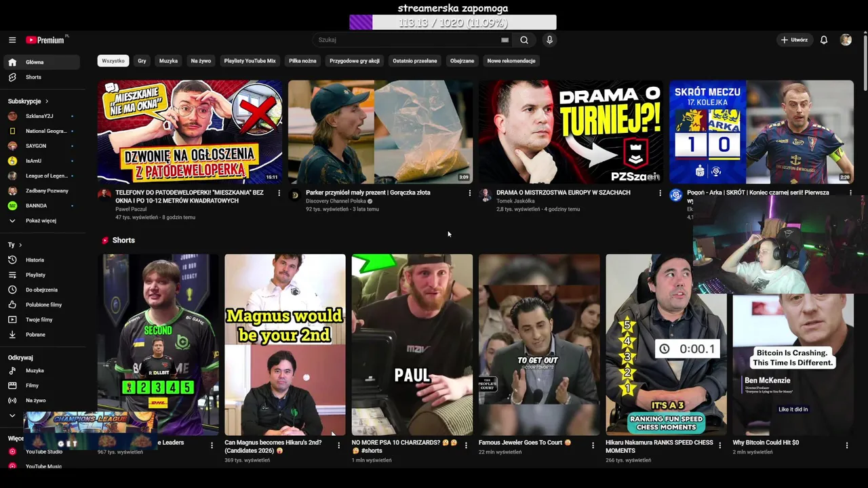868x488 pixels.
Task: Open Historia in sidebar
Action: coord(41,260)
